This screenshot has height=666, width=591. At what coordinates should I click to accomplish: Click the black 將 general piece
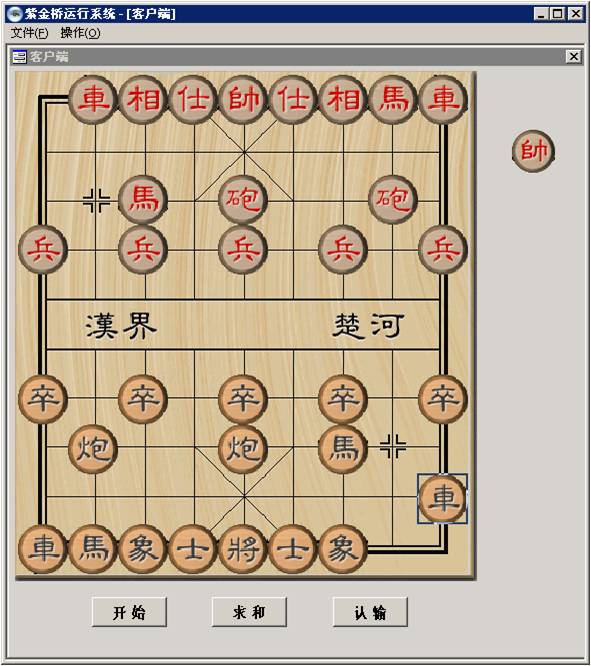point(243,548)
